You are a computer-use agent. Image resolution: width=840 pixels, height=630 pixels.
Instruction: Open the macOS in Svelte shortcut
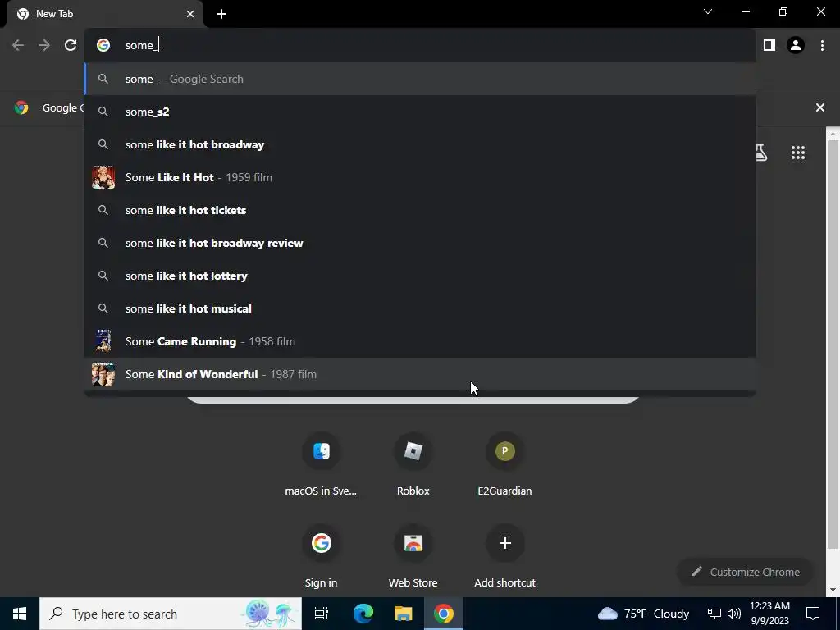pyautogui.click(x=321, y=464)
